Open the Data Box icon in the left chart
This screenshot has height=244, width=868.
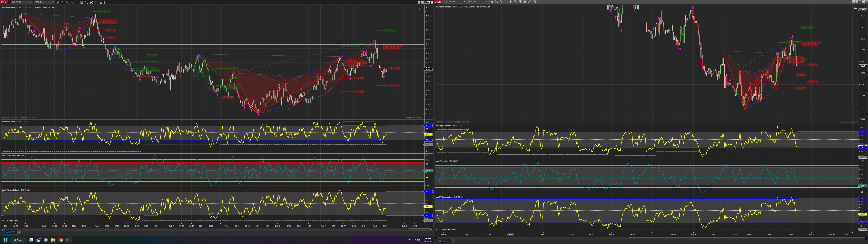(x=82, y=2)
